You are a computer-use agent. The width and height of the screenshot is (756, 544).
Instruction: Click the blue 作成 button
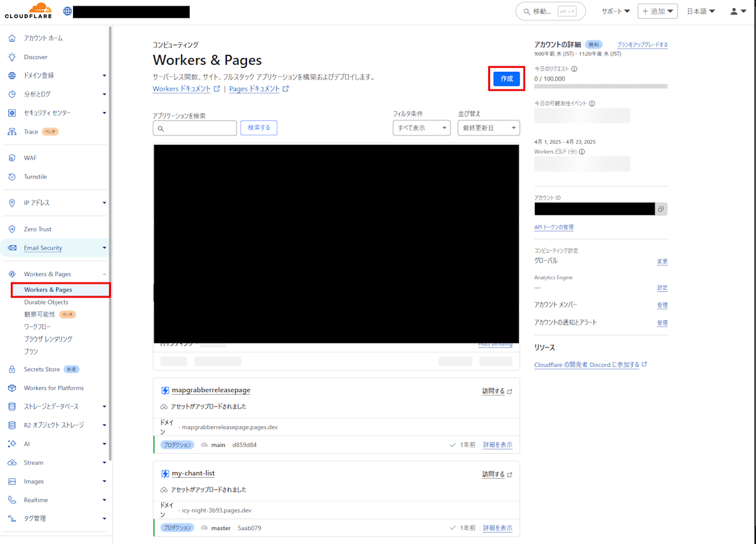click(507, 79)
